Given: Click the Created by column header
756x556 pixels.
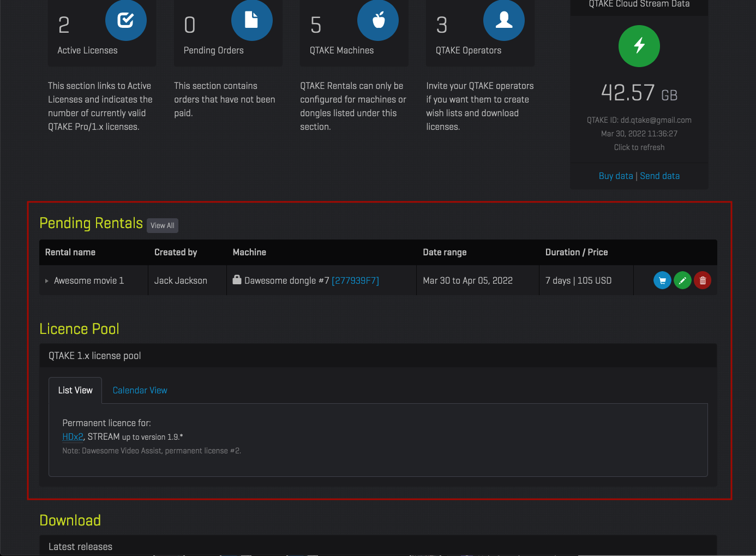Looking at the screenshot, I should [x=176, y=252].
